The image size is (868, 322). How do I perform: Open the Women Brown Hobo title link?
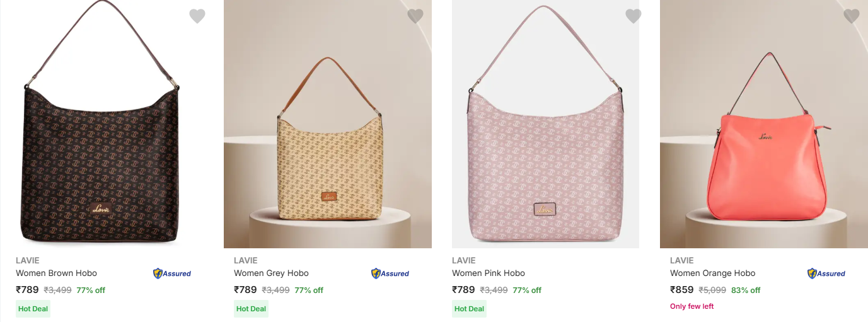tap(56, 273)
